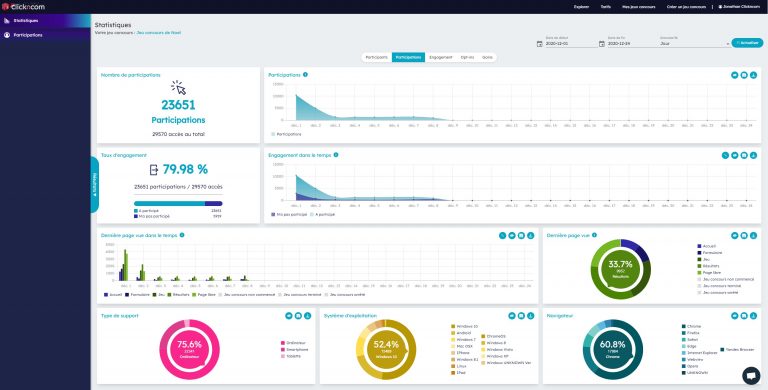Switch to the Gains tab
The height and width of the screenshot is (390, 768).
coord(487,57)
